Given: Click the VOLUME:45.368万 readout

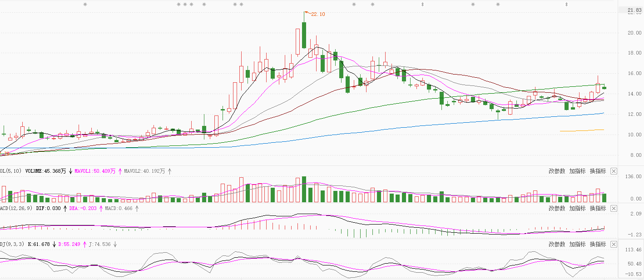Looking at the screenshot, I should (x=45, y=171).
